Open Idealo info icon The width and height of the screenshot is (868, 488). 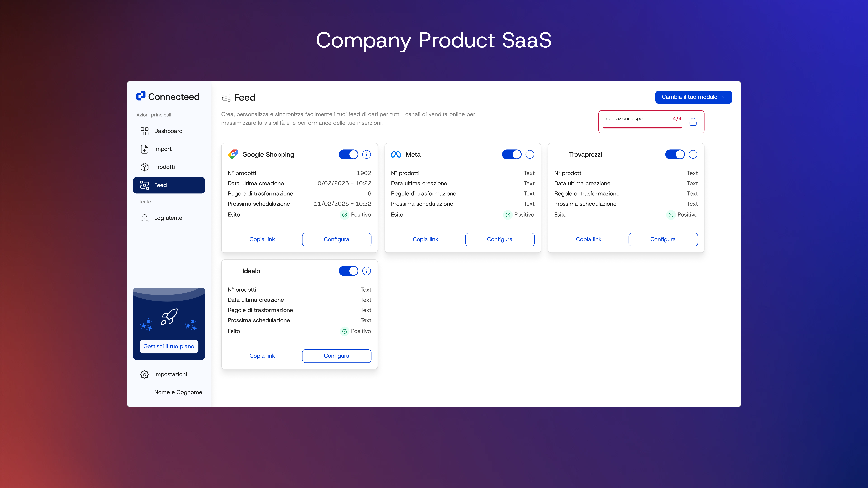(367, 271)
